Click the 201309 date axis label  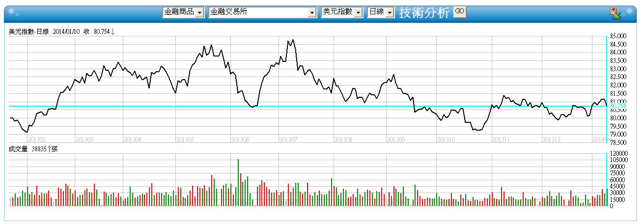(x=395, y=140)
